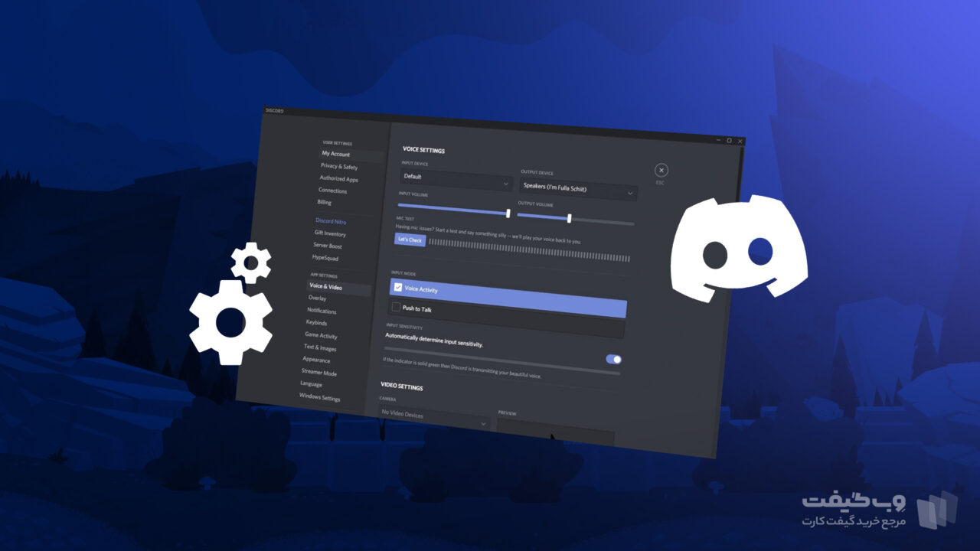The width and height of the screenshot is (980, 551).
Task: Open Keybinds settings
Action: pyautogui.click(x=316, y=324)
